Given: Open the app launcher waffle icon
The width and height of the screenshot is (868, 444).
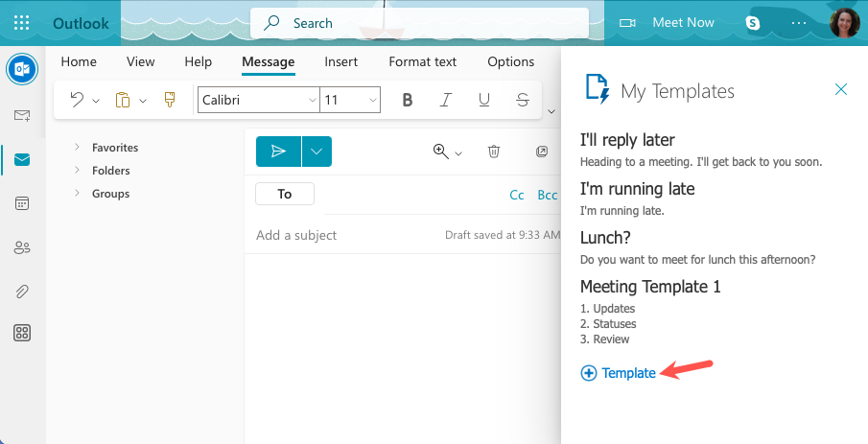Looking at the screenshot, I should [22, 22].
